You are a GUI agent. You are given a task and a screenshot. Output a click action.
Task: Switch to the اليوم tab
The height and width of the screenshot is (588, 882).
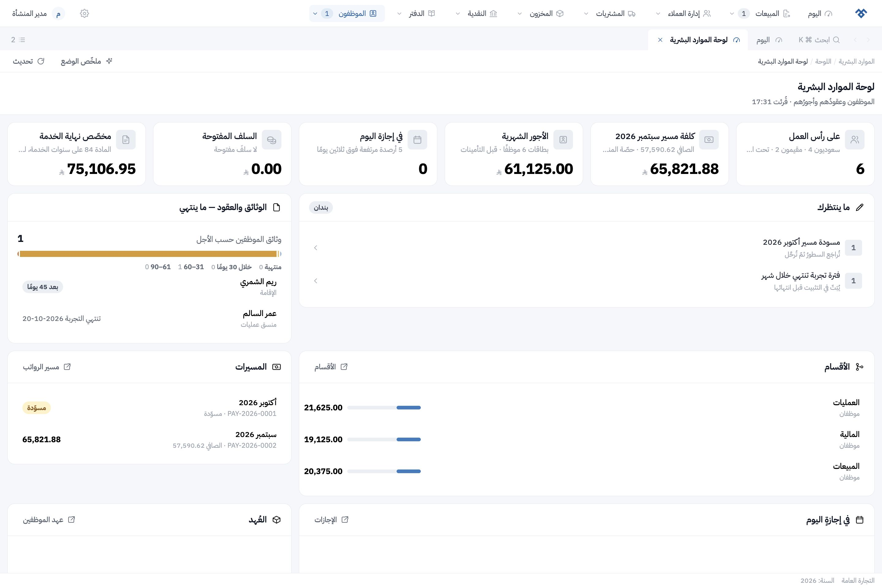[x=770, y=40]
